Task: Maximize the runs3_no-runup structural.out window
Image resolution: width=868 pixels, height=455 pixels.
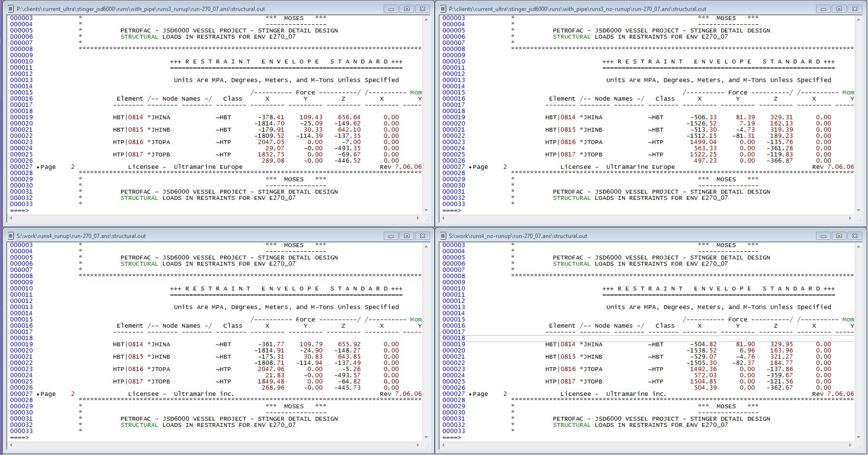Action: tap(839, 9)
